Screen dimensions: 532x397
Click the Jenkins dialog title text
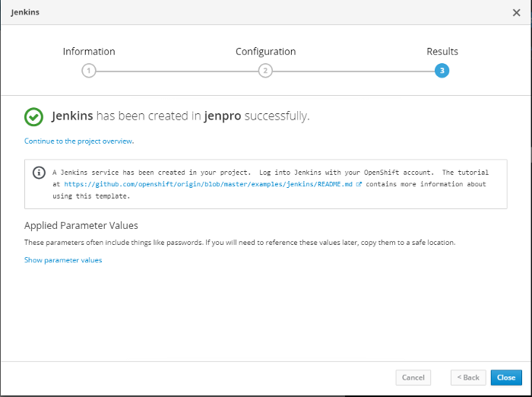[25, 12]
